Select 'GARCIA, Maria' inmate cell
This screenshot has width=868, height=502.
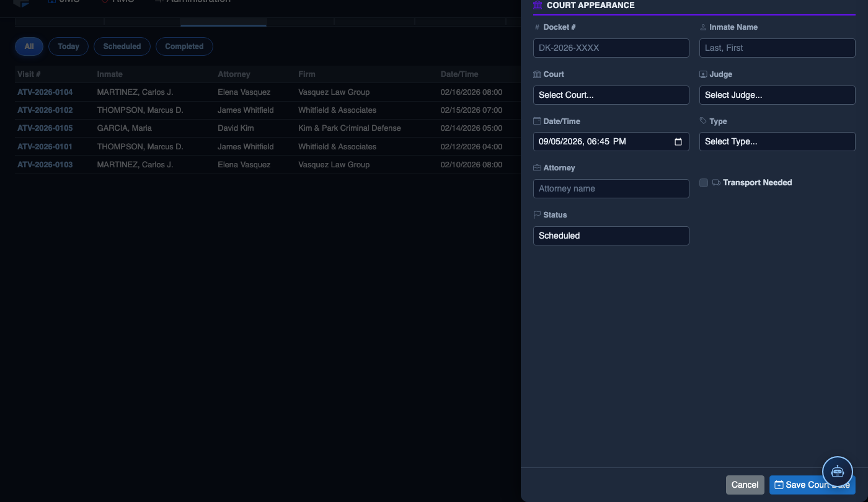[125, 128]
